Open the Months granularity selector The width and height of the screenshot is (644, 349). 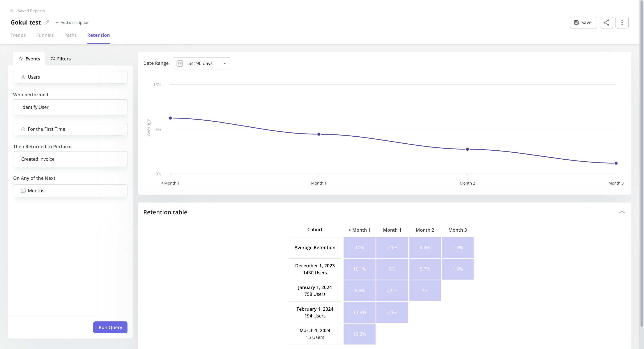[70, 190]
